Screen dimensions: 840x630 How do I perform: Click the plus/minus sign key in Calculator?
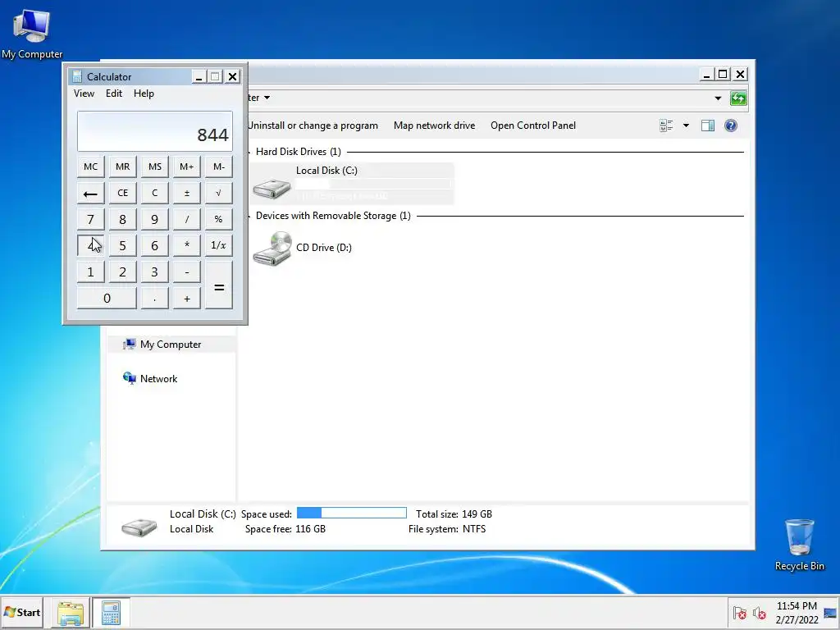pos(186,194)
